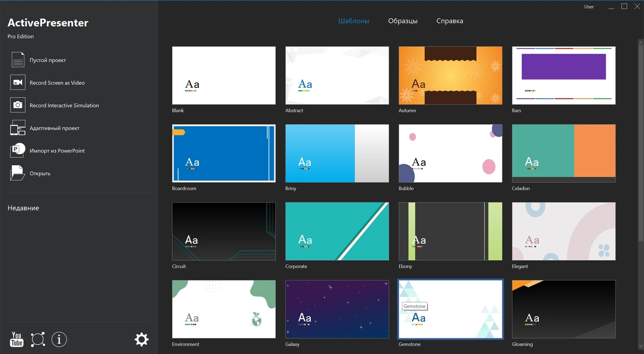
Task: Select the Abstract template thumbnail
Action: coord(337,75)
